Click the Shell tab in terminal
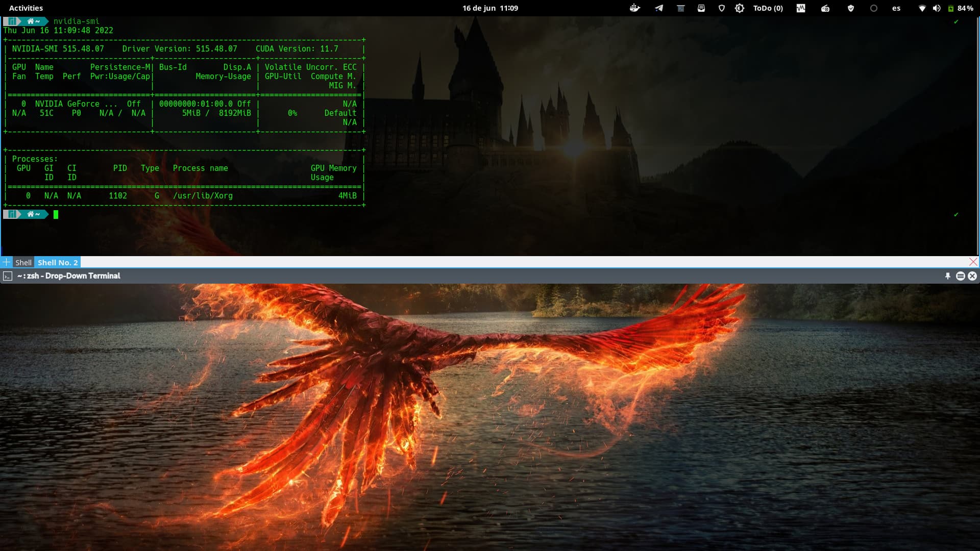Viewport: 980px width, 551px height. tap(23, 262)
